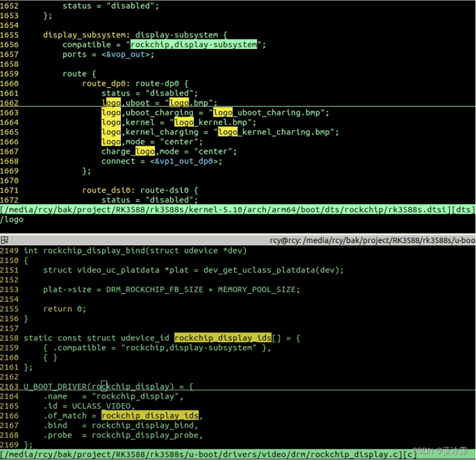Click "status = "disabled";" on line 1661
This screenshot has height=460, width=476.
point(150,93)
